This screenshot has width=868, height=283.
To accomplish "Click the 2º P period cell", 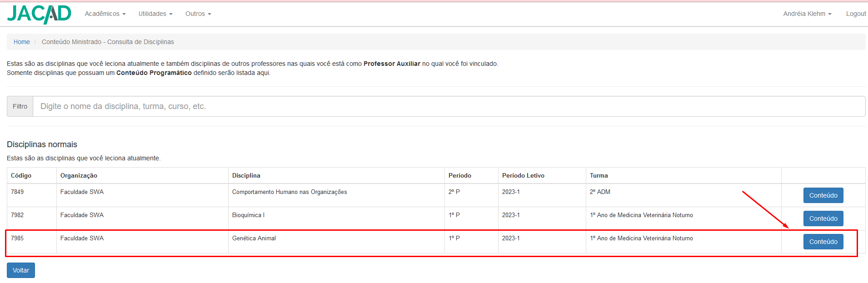I will point(471,195).
